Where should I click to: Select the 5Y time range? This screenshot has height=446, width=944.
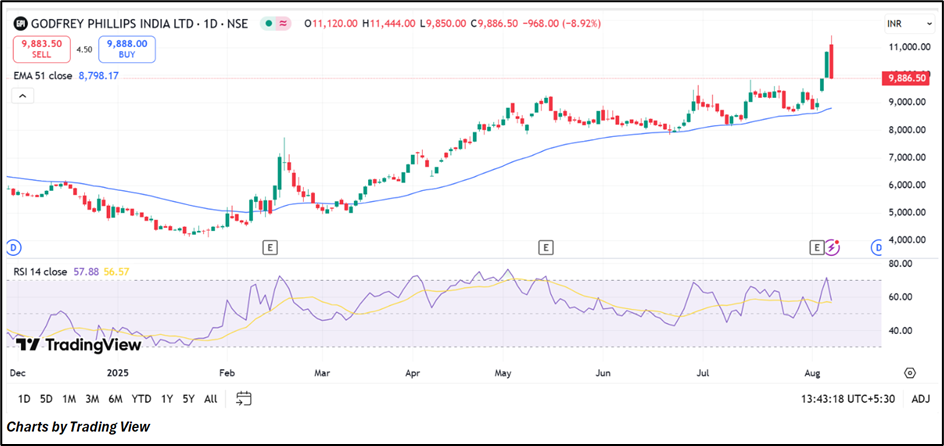[188, 399]
